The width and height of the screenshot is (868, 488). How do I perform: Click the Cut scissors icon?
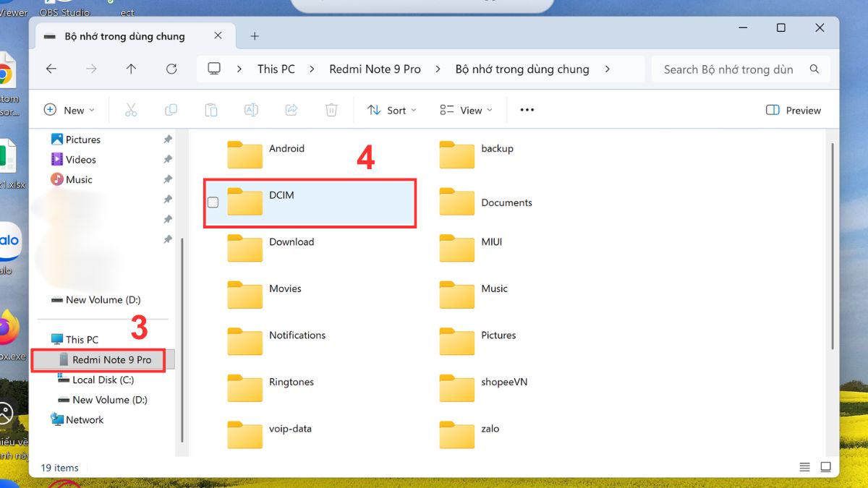click(x=131, y=110)
